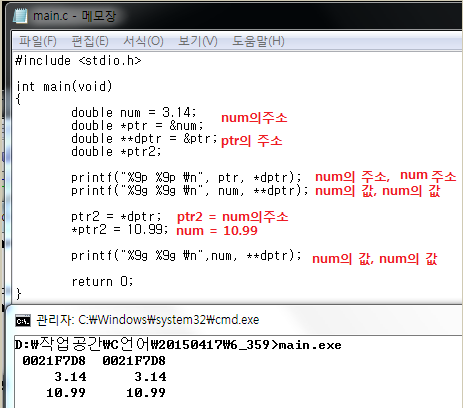
Task: Click the opening brace below int main
Action: click(x=19, y=99)
